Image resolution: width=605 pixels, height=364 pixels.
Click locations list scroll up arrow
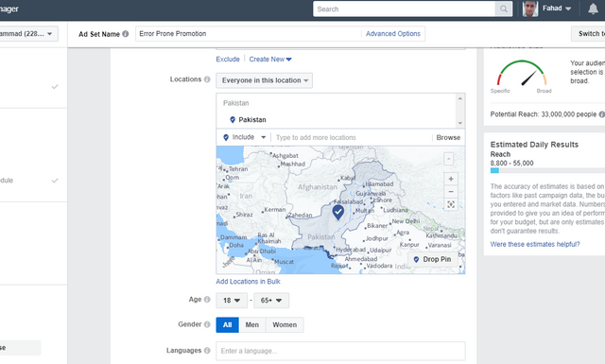(x=460, y=98)
